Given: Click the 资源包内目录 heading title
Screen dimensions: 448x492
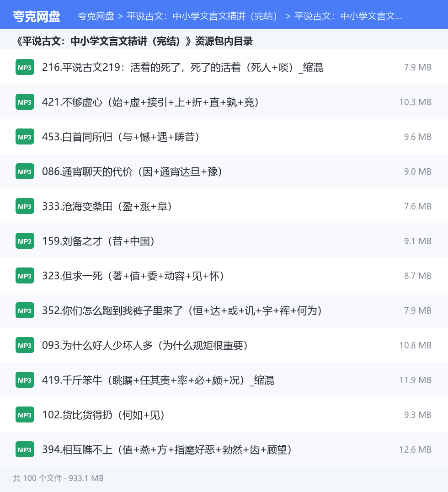Looking at the screenshot, I should pos(134,41).
